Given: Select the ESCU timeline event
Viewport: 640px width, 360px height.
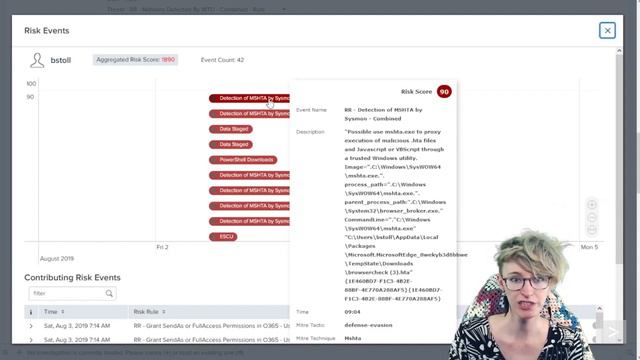Looking at the screenshot, I should [223, 237].
